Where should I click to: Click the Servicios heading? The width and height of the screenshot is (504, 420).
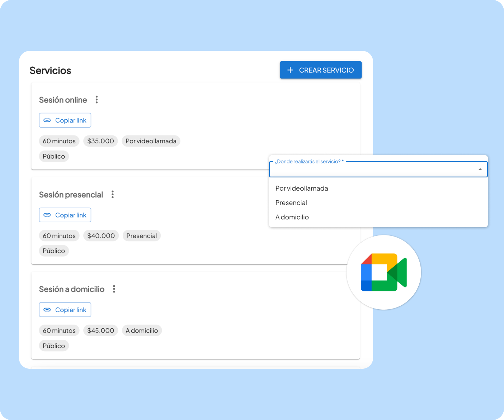click(50, 70)
